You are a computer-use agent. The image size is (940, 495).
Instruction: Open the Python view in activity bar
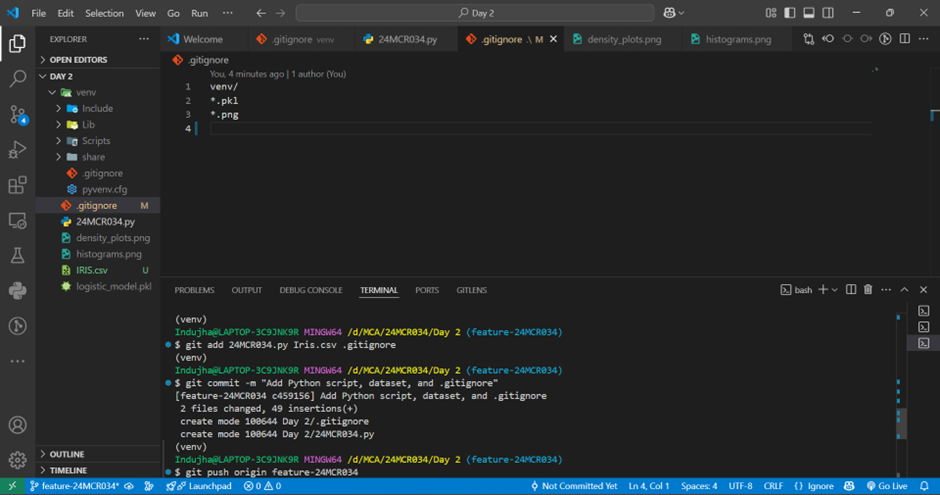click(x=17, y=291)
